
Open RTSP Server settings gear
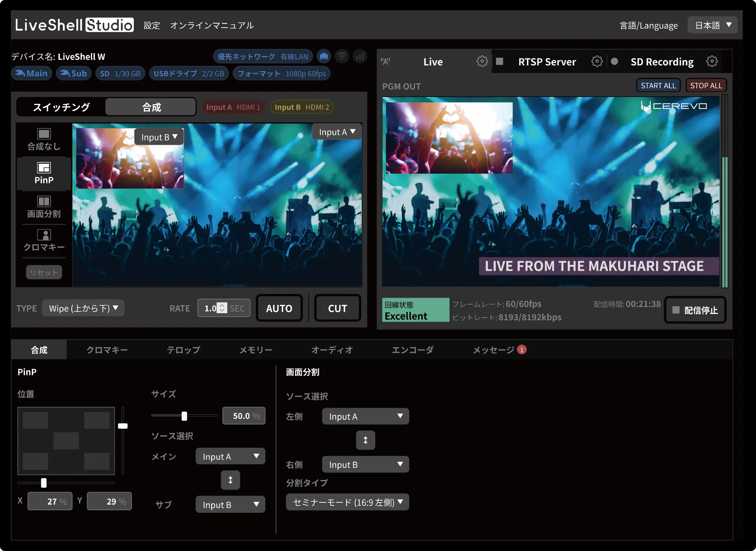[597, 61]
